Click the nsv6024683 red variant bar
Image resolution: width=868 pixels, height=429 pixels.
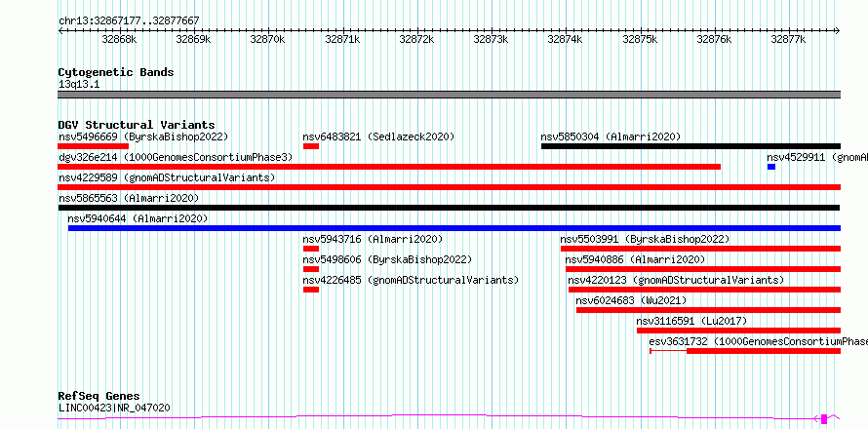coord(709,310)
